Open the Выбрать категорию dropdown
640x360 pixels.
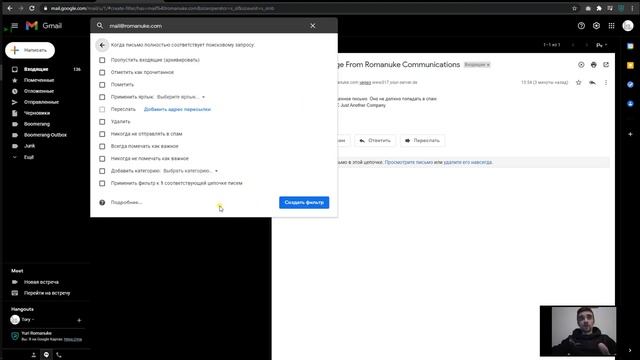click(191, 171)
